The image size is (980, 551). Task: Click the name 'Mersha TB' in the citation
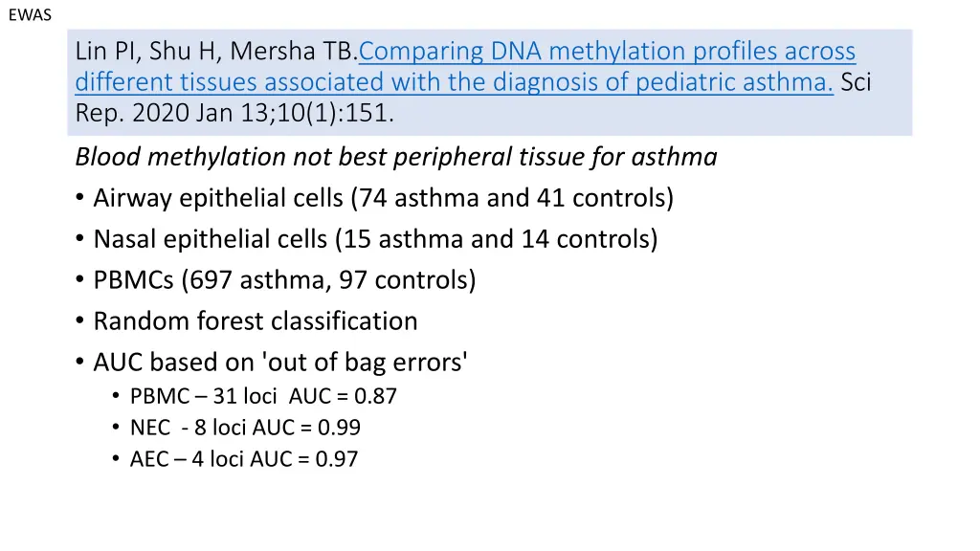coord(291,52)
